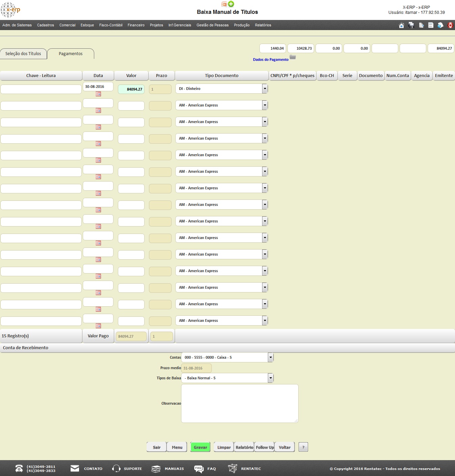Open the Produção menu
This screenshot has width=455, height=476.
(x=242, y=25)
